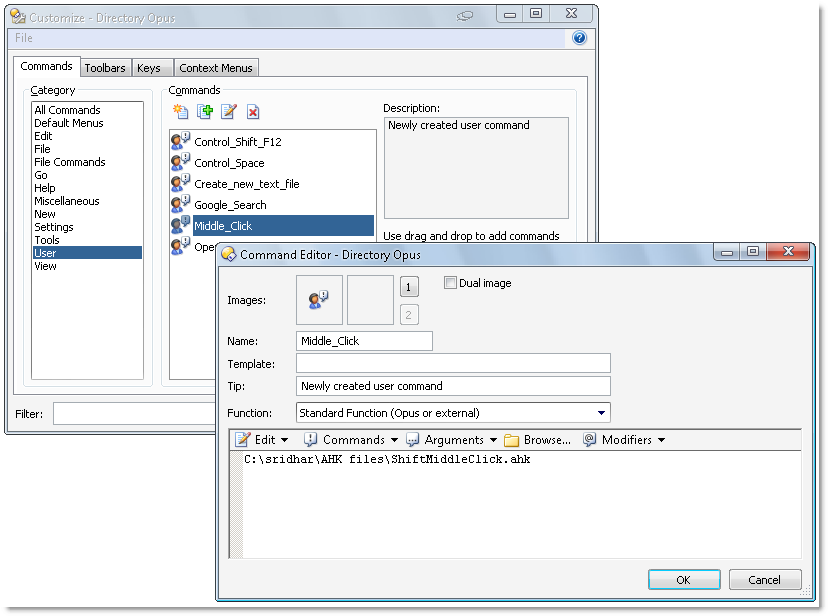828x616 pixels.
Task: Click the Template input field
Action: (x=453, y=363)
